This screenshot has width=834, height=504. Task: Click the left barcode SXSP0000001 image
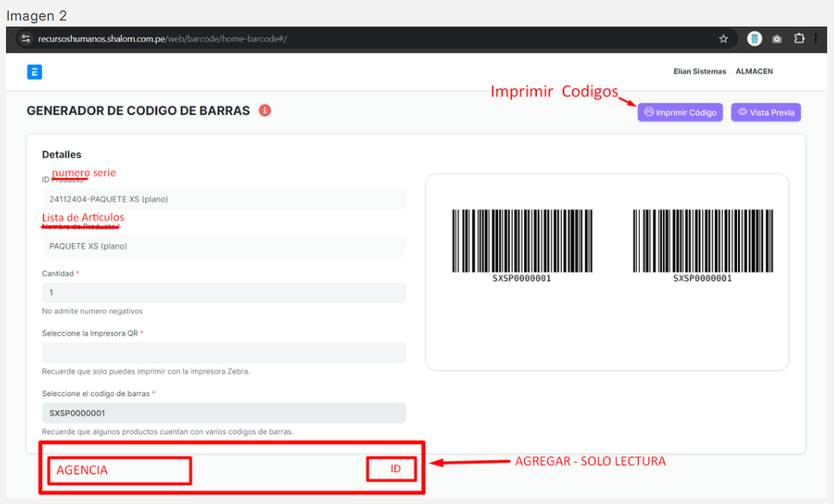pos(521,246)
